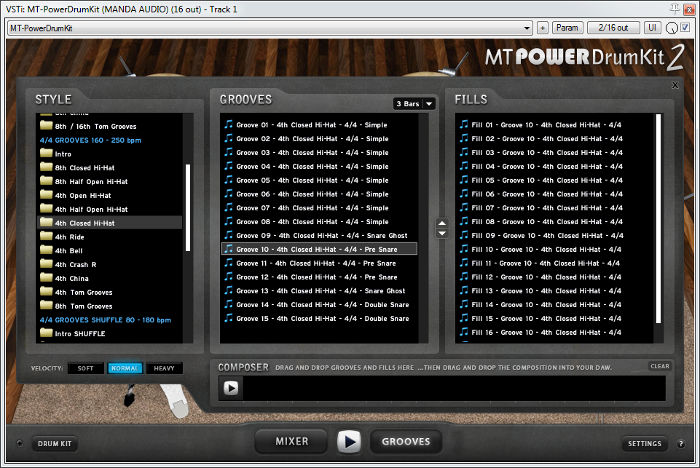Click music note icon of Fill 02

464,138
